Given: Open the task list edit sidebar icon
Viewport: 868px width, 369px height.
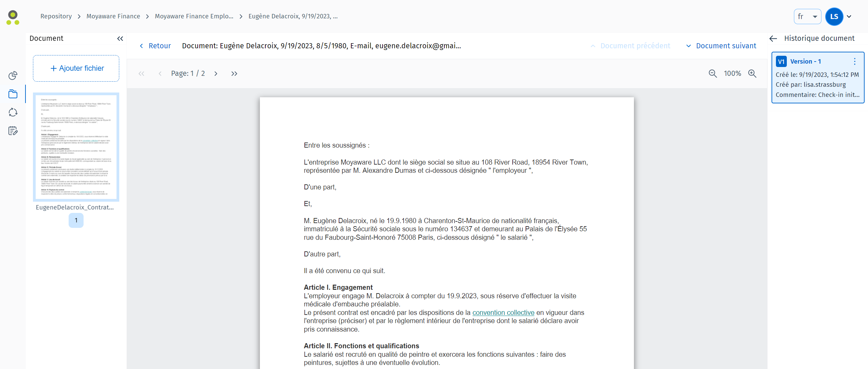Looking at the screenshot, I should tap(13, 131).
